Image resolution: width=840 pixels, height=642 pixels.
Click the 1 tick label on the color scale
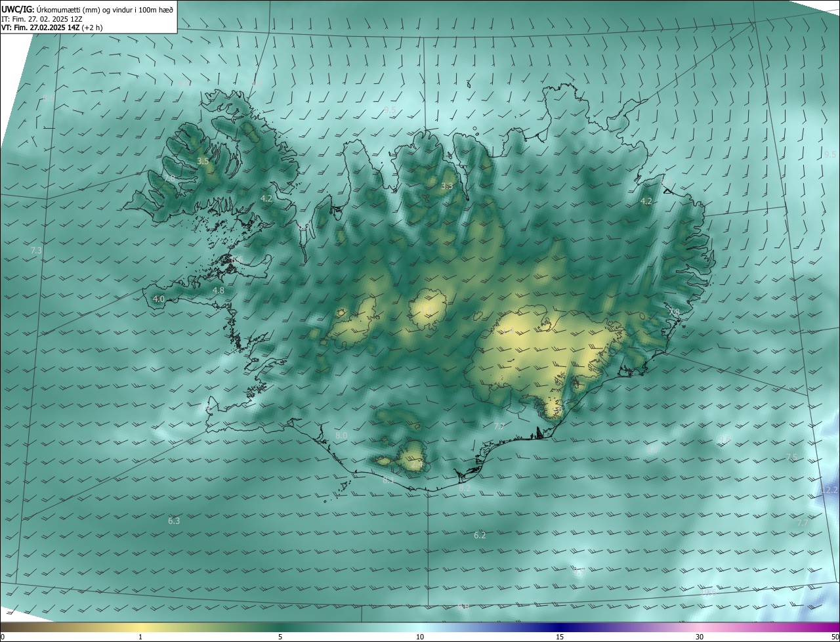[x=140, y=637]
